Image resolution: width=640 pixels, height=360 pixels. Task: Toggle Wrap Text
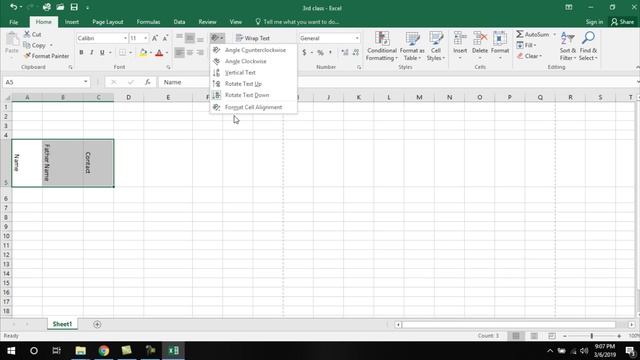pos(253,38)
